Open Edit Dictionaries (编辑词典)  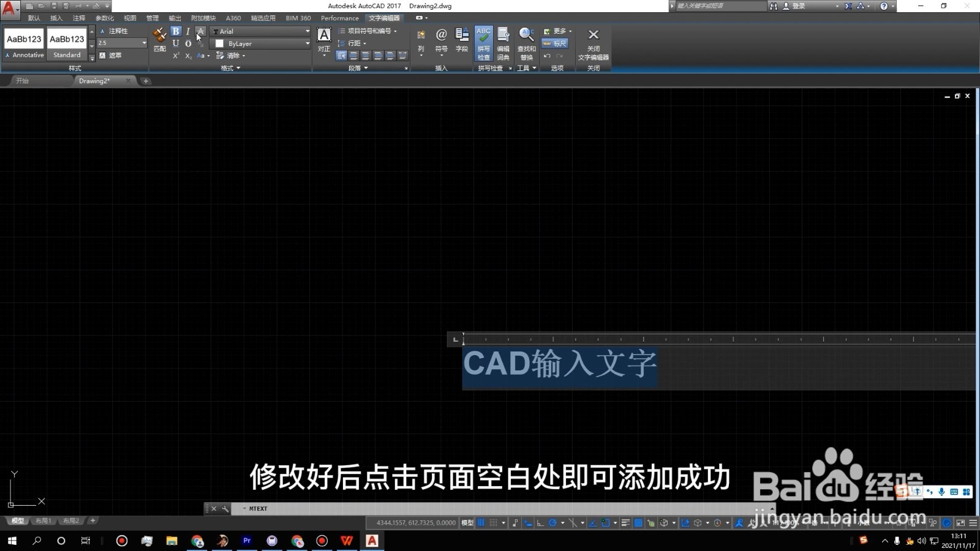(503, 43)
